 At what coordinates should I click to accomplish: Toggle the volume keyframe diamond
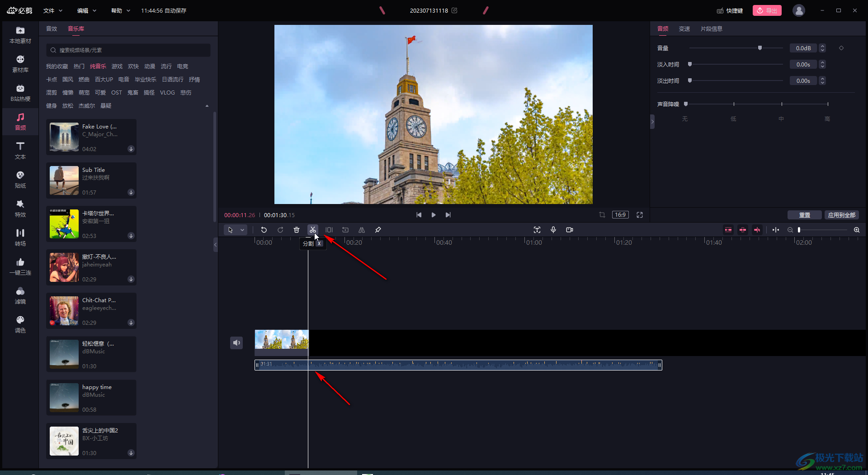841,48
